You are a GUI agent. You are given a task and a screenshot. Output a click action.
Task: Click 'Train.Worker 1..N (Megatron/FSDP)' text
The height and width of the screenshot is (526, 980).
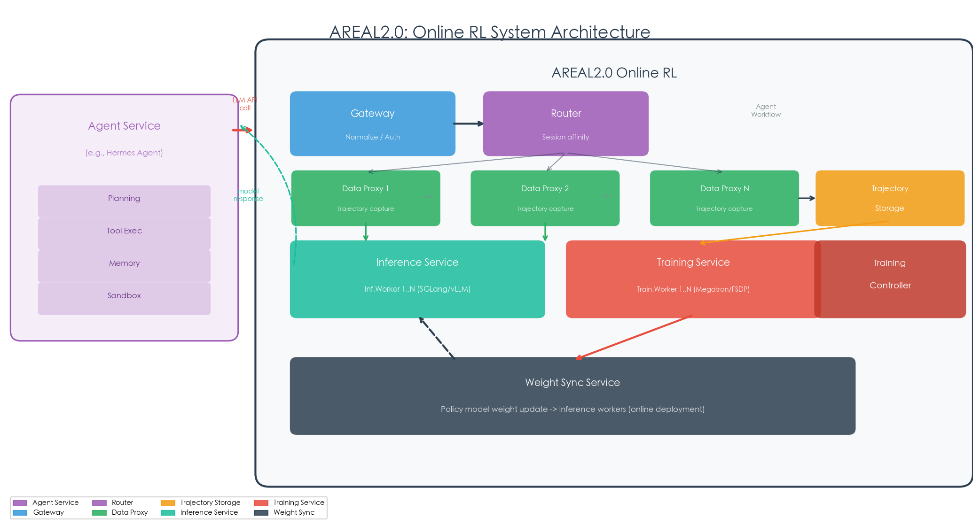click(x=693, y=289)
